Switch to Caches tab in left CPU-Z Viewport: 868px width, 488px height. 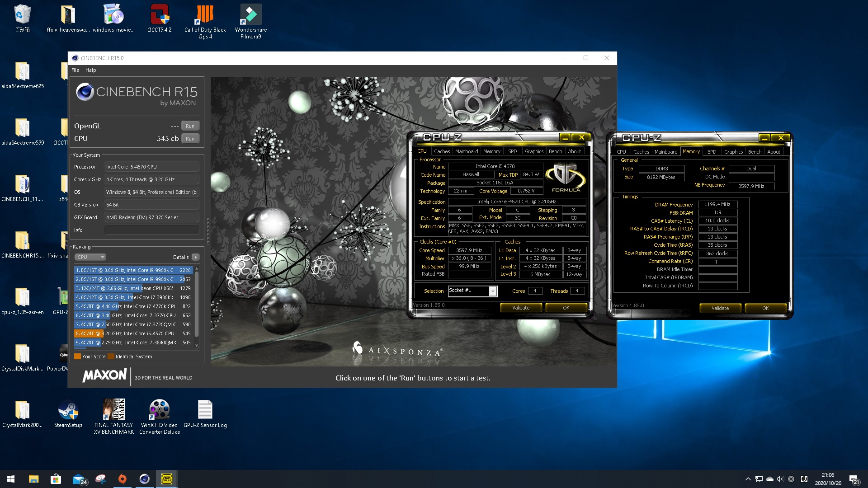click(442, 151)
